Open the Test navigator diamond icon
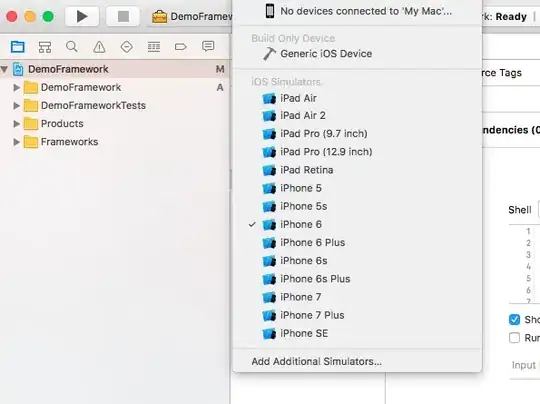This screenshot has height=404, width=540. [x=126, y=47]
